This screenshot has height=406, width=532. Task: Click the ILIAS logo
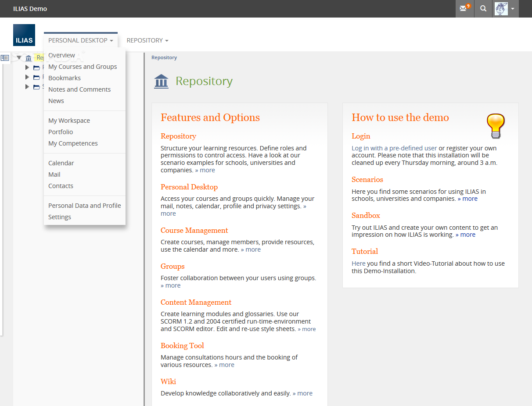24,35
